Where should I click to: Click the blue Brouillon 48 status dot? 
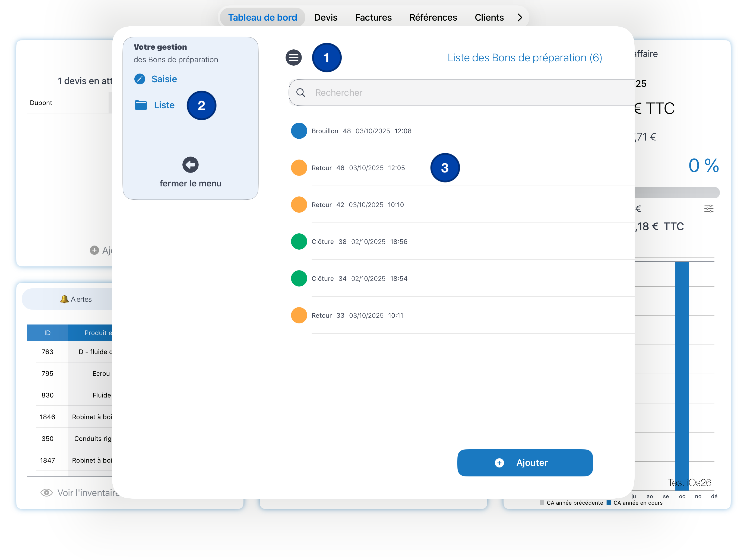299,131
